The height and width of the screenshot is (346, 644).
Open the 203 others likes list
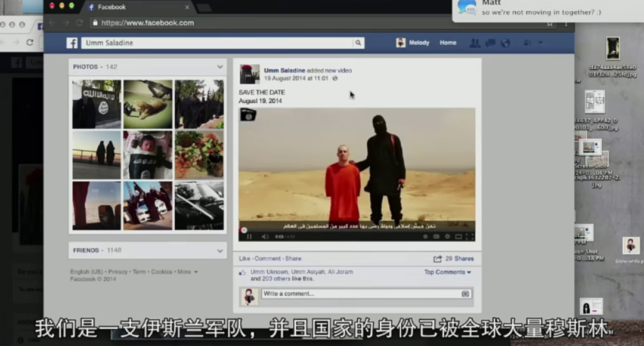(276, 279)
